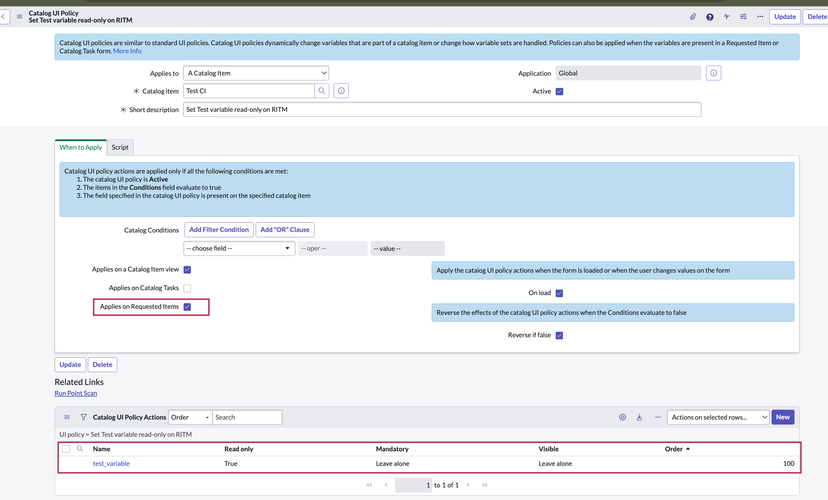Enable Applies on Catalog Tasks checkbox

pyautogui.click(x=187, y=288)
